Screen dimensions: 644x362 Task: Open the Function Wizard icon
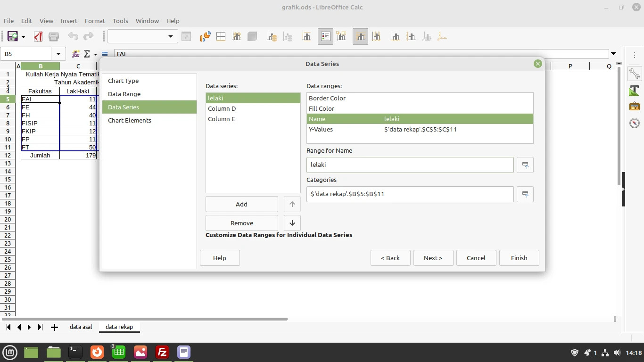tap(75, 54)
